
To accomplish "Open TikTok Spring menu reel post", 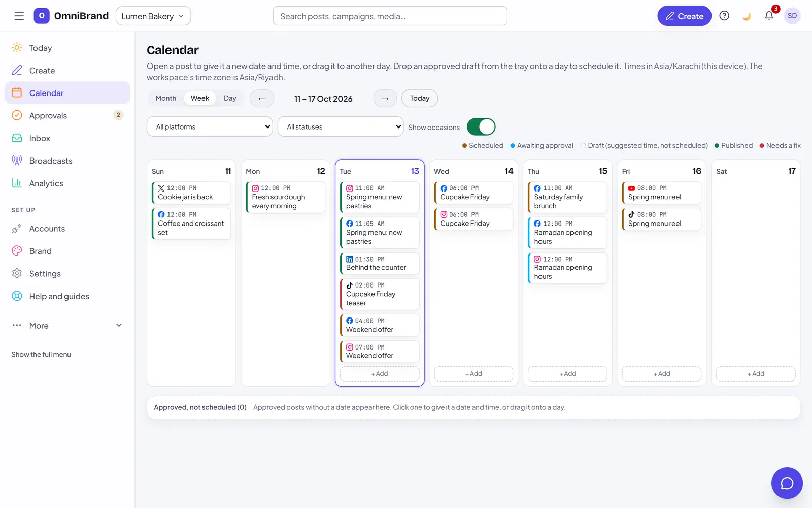I will (x=662, y=219).
